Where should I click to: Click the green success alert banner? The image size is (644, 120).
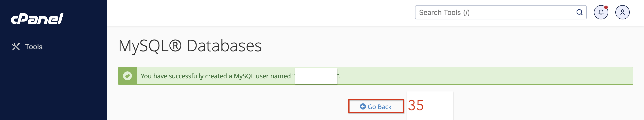click(375, 76)
